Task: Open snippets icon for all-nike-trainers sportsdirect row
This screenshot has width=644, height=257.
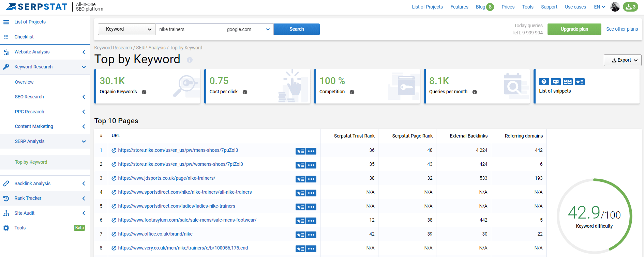Action: [x=300, y=193]
